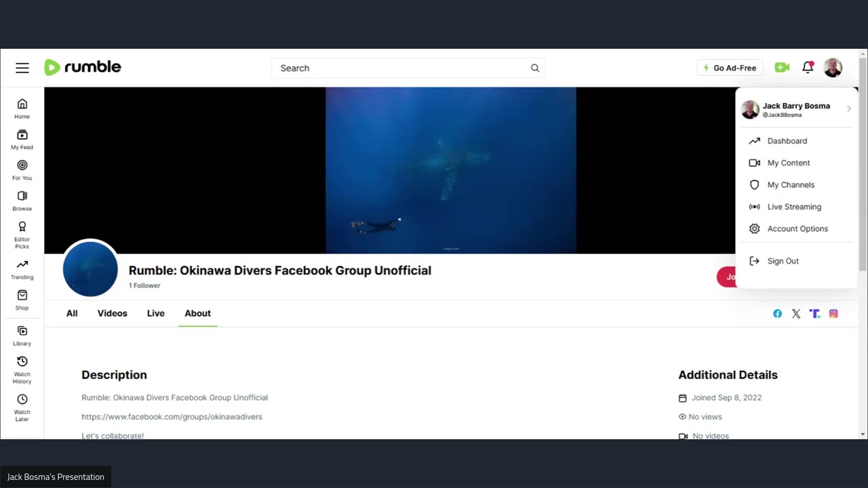
Task: Click the channel banner whale image
Action: pyautogui.click(x=451, y=170)
